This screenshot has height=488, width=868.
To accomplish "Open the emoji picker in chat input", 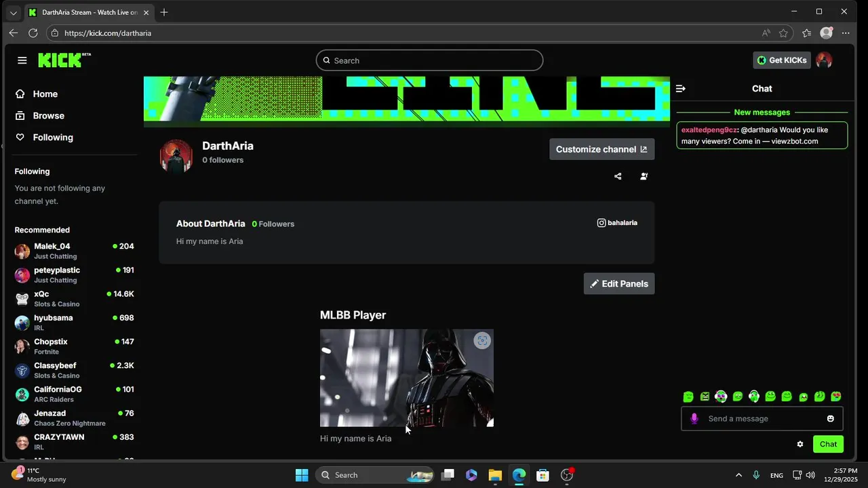I will point(831,419).
